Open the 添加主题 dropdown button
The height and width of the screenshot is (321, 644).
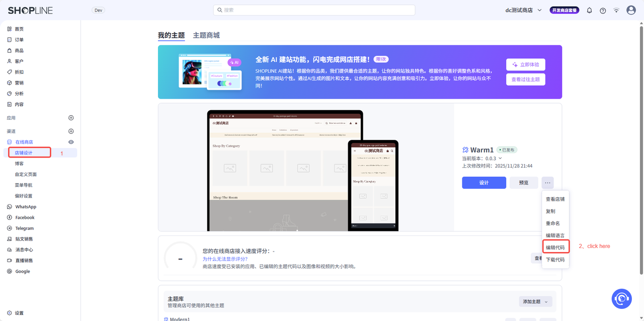coord(535,301)
